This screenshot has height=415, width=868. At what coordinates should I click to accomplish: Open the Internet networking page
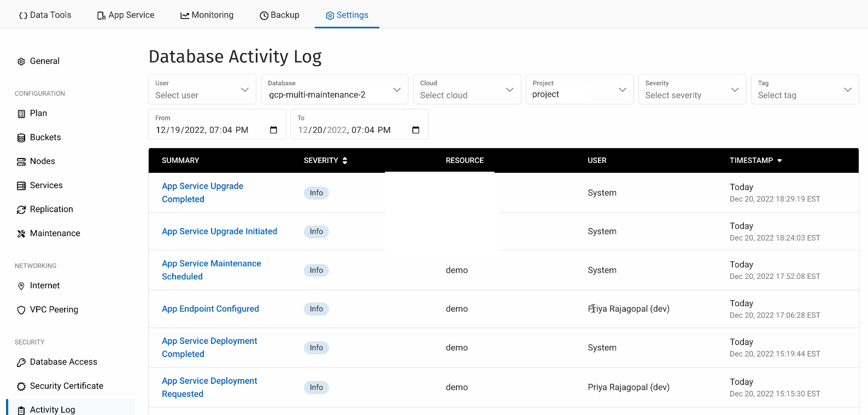point(45,285)
